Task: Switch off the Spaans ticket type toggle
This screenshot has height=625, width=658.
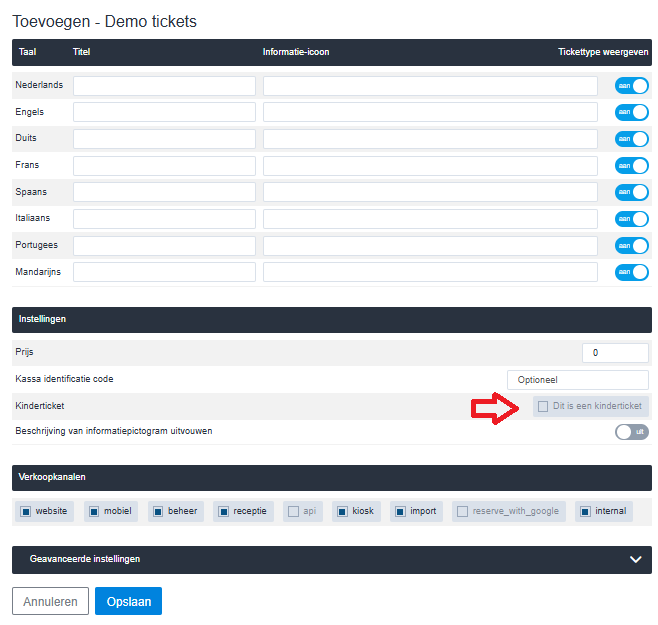Action: pos(631,192)
